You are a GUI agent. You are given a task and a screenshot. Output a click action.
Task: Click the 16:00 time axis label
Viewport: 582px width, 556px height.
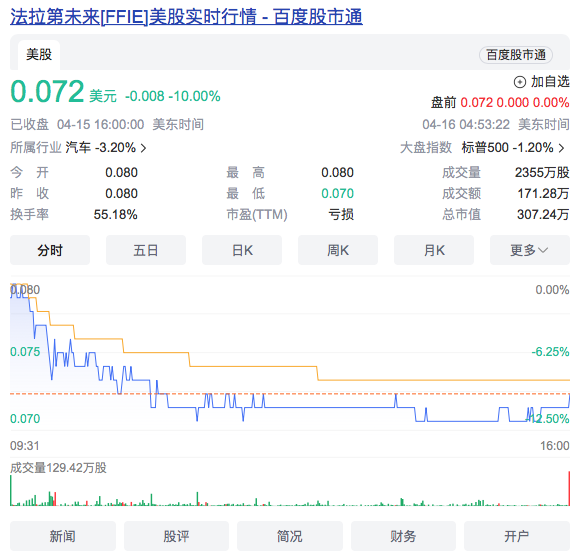[x=555, y=445]
